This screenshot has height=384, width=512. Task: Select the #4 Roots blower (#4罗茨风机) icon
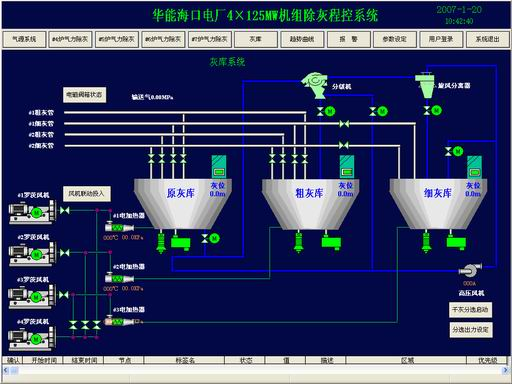pyautogui.click(x=32, y=339)
